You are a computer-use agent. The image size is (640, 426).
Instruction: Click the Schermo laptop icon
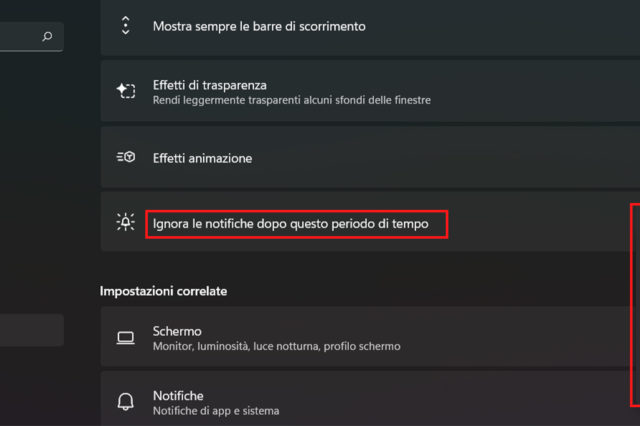tap(126, 338)
